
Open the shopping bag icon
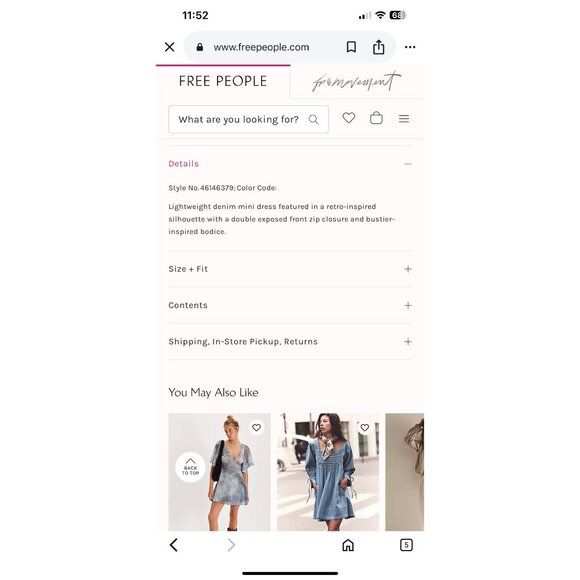click(376, 118)
